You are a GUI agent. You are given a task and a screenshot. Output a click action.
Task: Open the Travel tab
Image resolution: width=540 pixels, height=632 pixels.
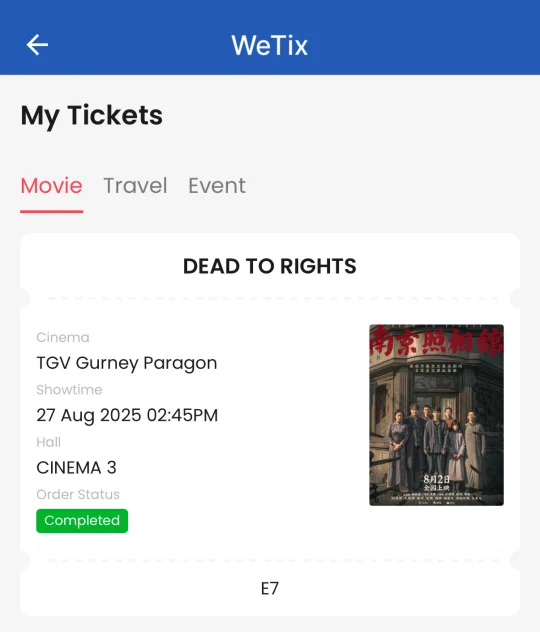pyautogui.click(x=135, y=186)
